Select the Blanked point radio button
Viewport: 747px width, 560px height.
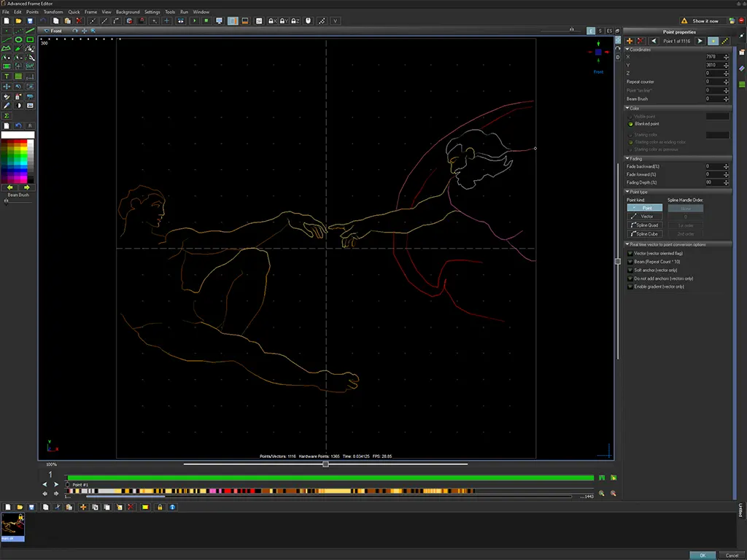[x=630, y=124]
